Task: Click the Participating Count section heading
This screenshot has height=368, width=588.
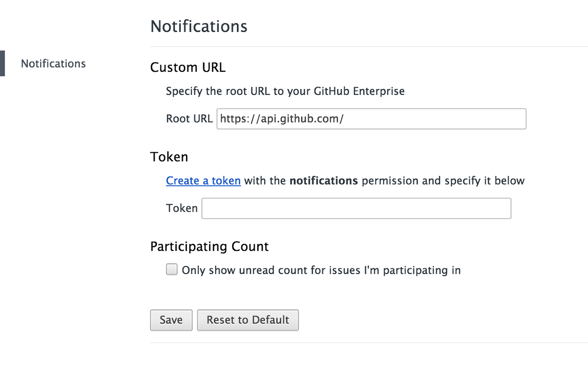Action: [209, 247]
